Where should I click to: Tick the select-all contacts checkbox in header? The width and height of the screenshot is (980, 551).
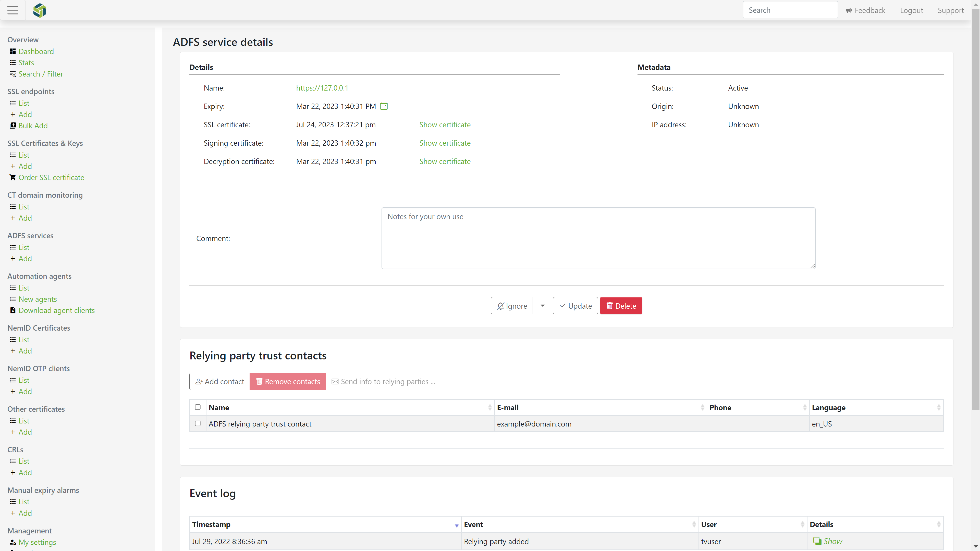pos(198,407)
